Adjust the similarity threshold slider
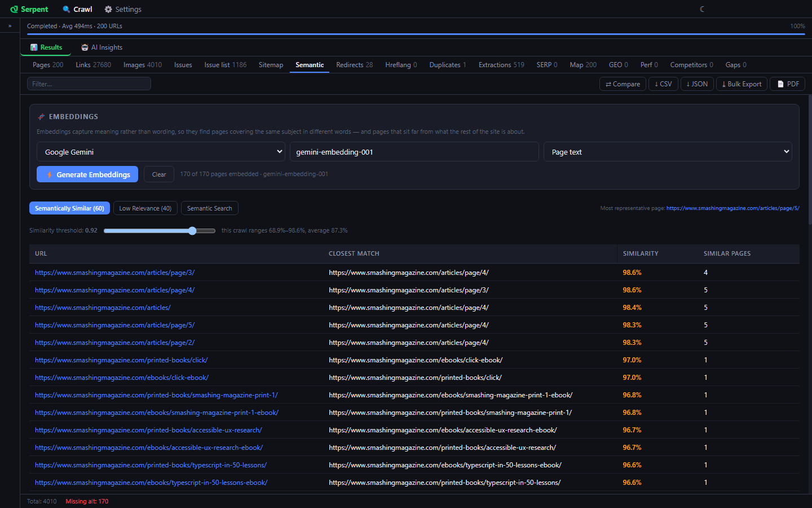812x508 pixels. pyautogui.click(x=160, y=231)
